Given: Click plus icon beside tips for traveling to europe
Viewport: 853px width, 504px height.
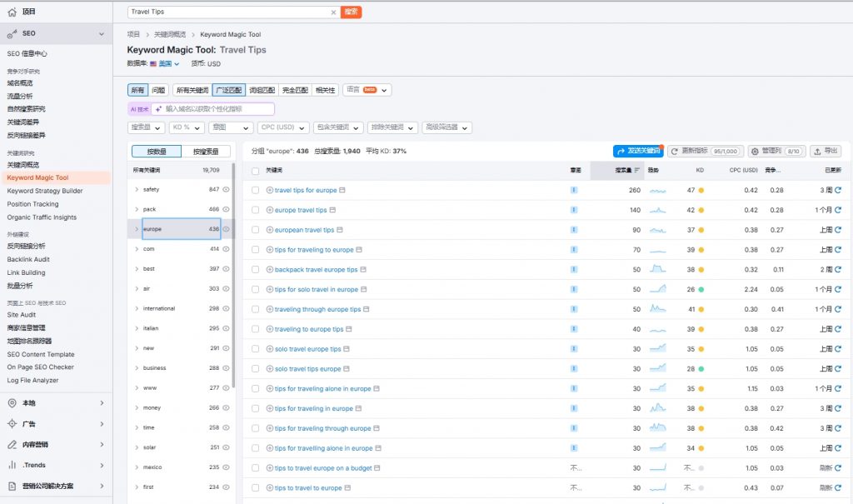Looking at the screenshot, I should tap(269, 250).
